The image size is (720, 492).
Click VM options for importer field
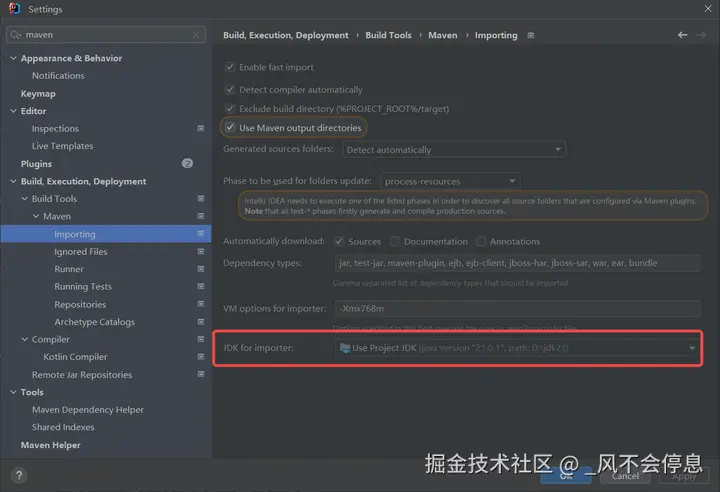pos(518,308)
